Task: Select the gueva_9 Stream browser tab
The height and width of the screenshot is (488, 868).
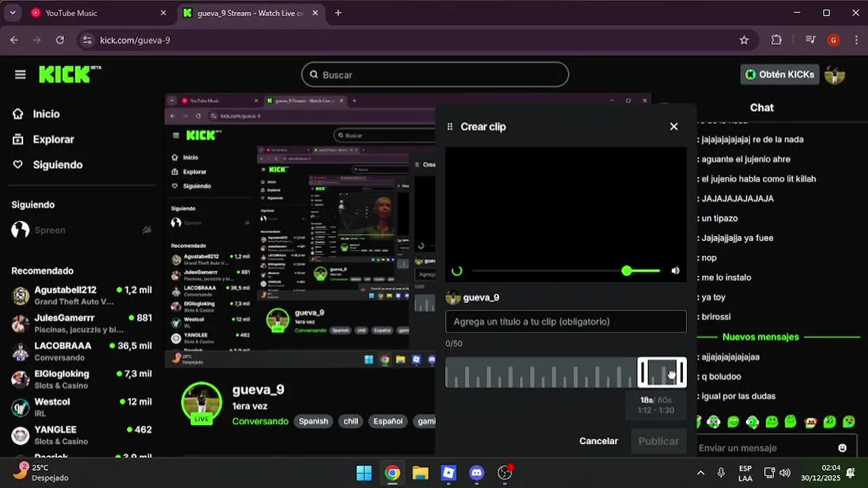Action: pos(251,13)
